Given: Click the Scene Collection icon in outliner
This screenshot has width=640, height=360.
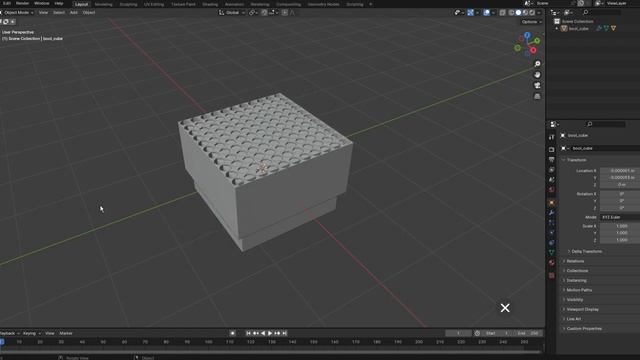Looking at the screenshot, I should (557, 21).
